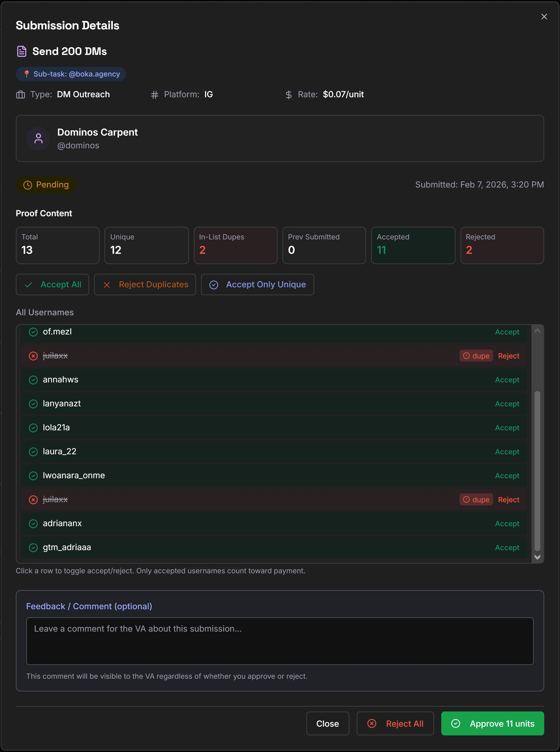Toggle green check circle for annahws
The width and height of the screenshot is (560, 752).
33,380
